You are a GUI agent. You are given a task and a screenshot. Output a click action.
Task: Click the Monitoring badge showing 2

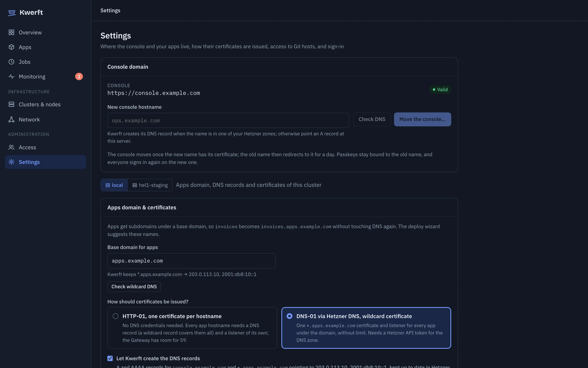tap(79, 76)
